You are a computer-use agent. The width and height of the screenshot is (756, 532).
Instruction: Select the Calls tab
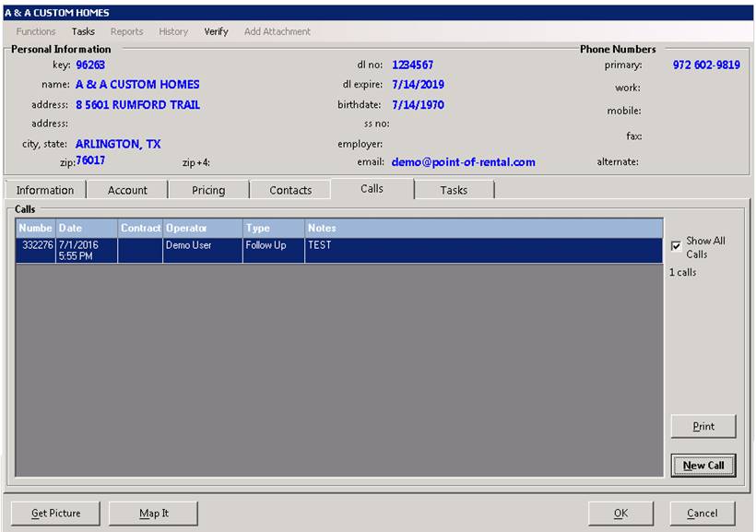point(372,189)
